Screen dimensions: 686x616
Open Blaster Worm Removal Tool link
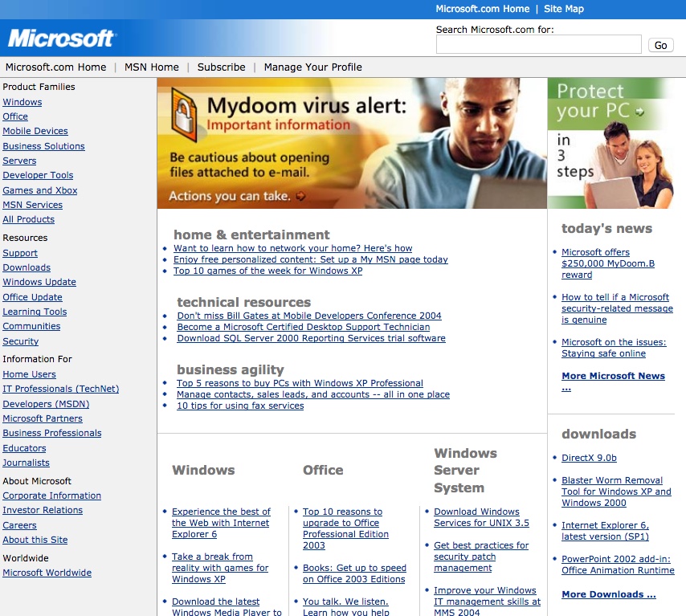click(x=616, y=492)
